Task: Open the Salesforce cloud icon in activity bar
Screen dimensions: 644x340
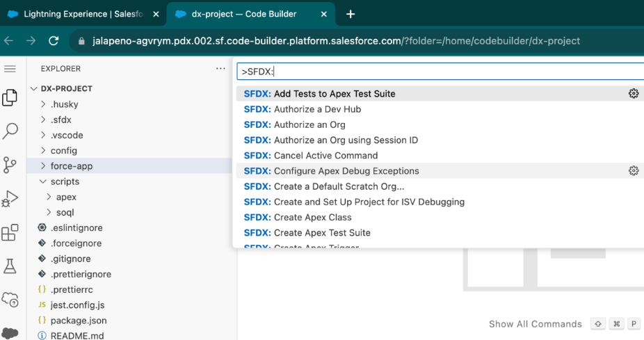Action: (10, 332)
